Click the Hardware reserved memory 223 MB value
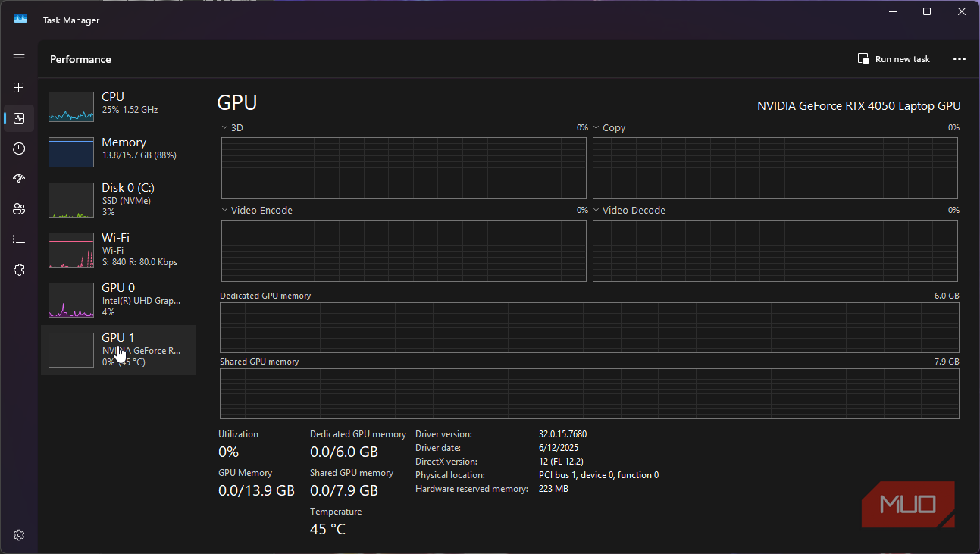 coord(553,489)
